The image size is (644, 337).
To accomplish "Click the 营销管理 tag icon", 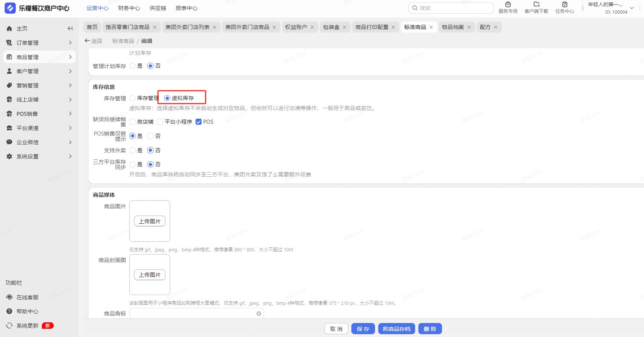I will (9, 85).
